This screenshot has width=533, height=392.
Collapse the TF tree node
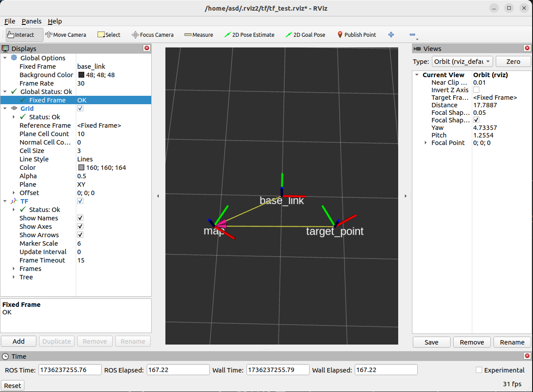click(x=5, y=201)
